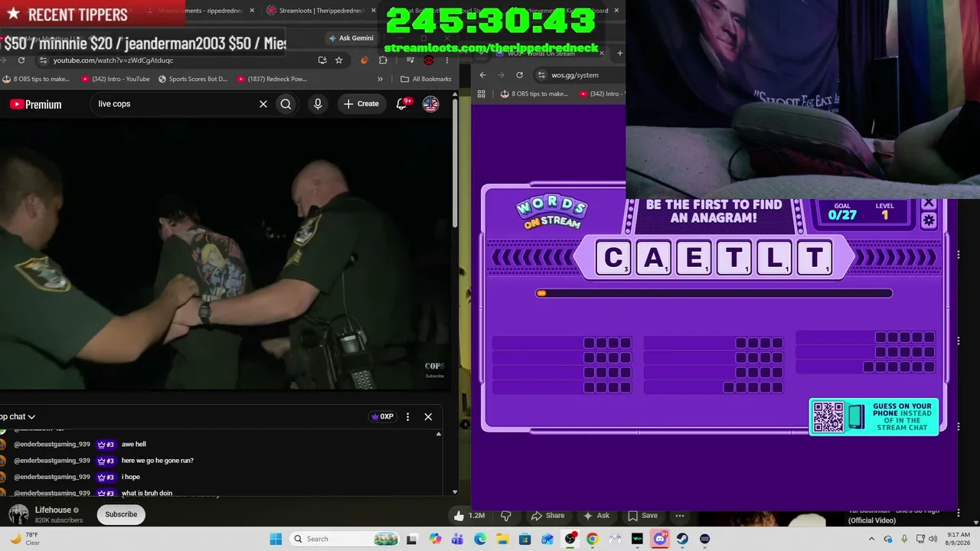Open the Windows Start menu
Image resolution: width=980 pixels, height=551 pixels.
tap(276, 539)
